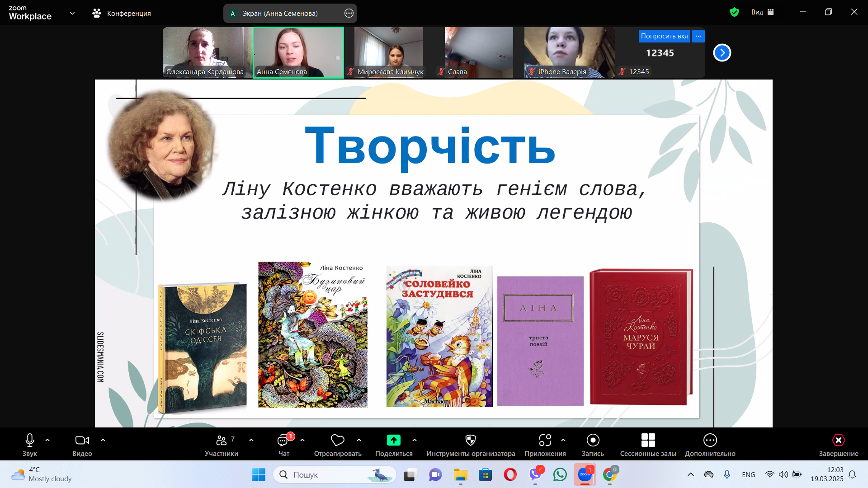Image resolution: width=868 pixels, height=488 pixels.
Task: Open WhatsApp from the taskbar
Action: (x=560, y=475)
